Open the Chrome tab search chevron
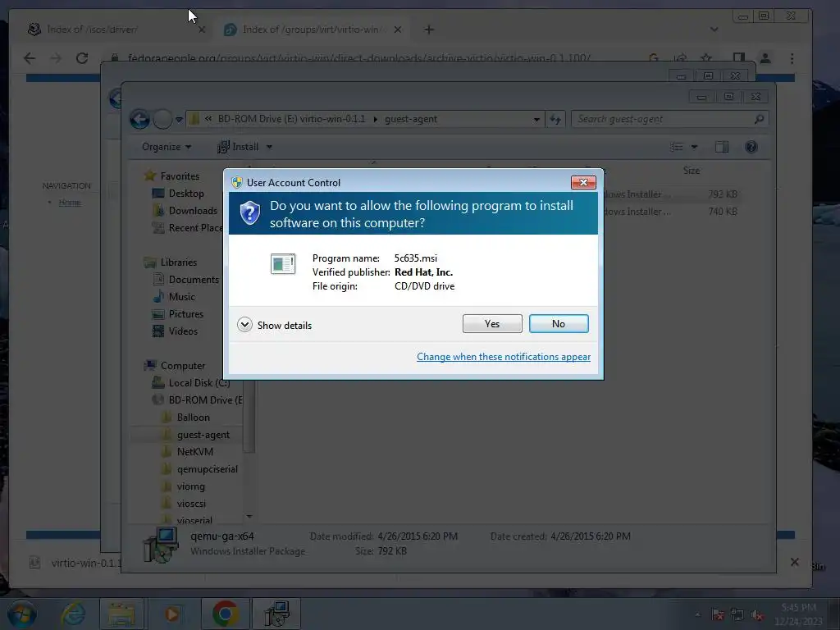Image resolution: width=840 pixels, height=630 pixels. [714, 30]
